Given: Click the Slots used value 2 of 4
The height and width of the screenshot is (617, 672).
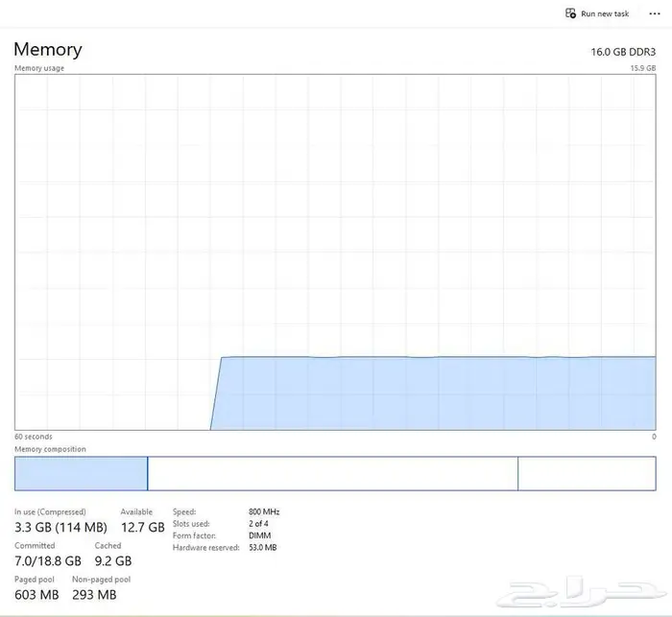Looking at the screenshot, I should [260, 523].
